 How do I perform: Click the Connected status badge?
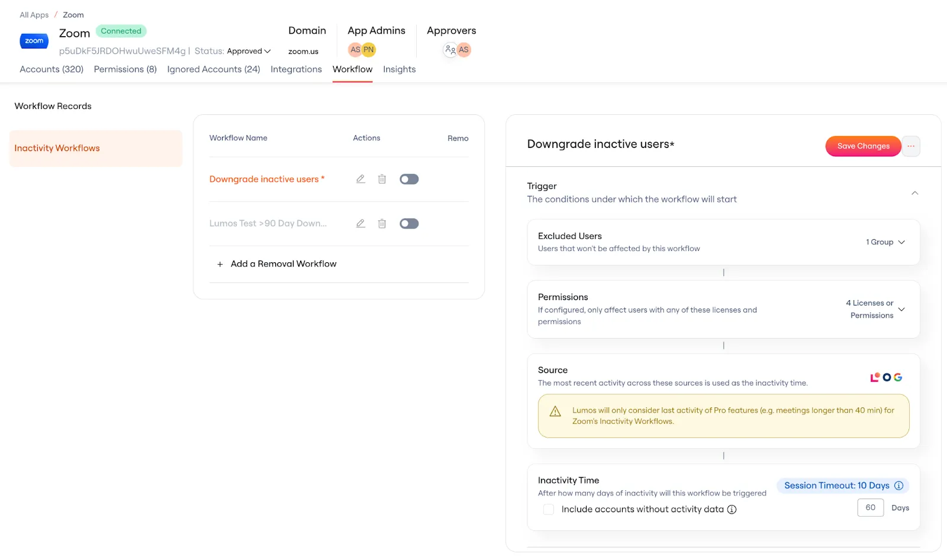(121, 31)
